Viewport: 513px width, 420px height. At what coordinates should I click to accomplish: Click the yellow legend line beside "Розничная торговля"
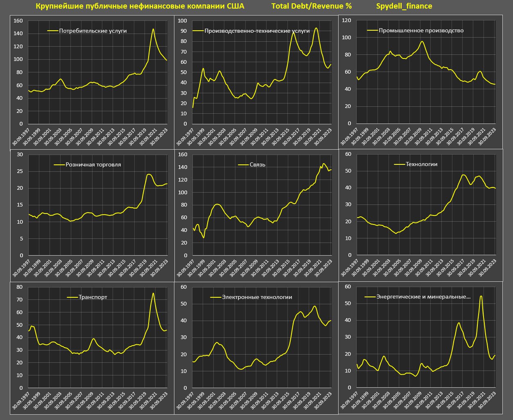(59, 165)
